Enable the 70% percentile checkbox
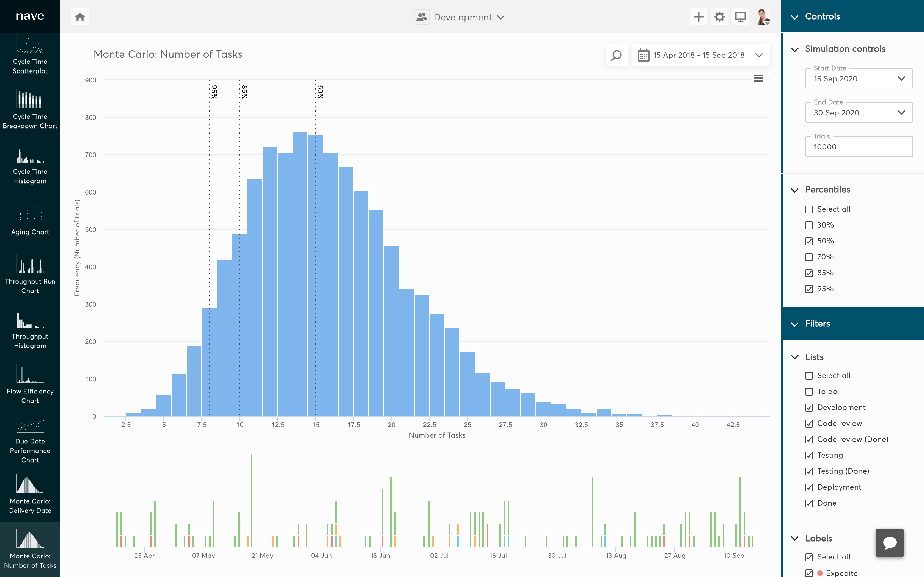 pos(809,257)
